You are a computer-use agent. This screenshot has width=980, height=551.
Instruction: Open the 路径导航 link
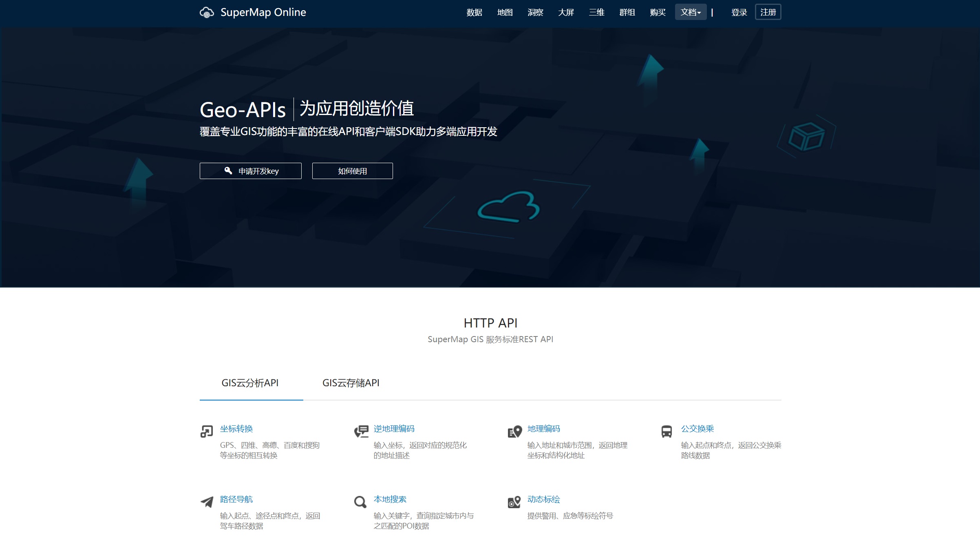pyautogui.click(x=236, y=499)
